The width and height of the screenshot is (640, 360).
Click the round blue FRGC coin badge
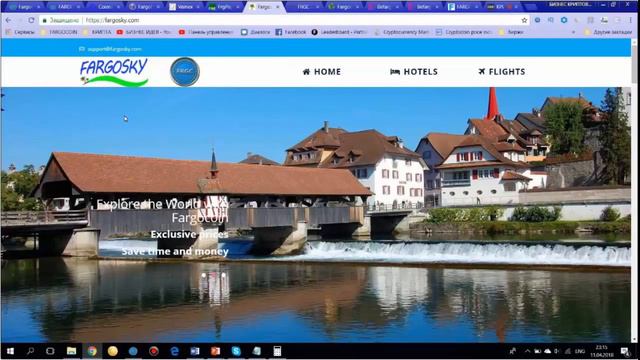(x=185, y=72)
